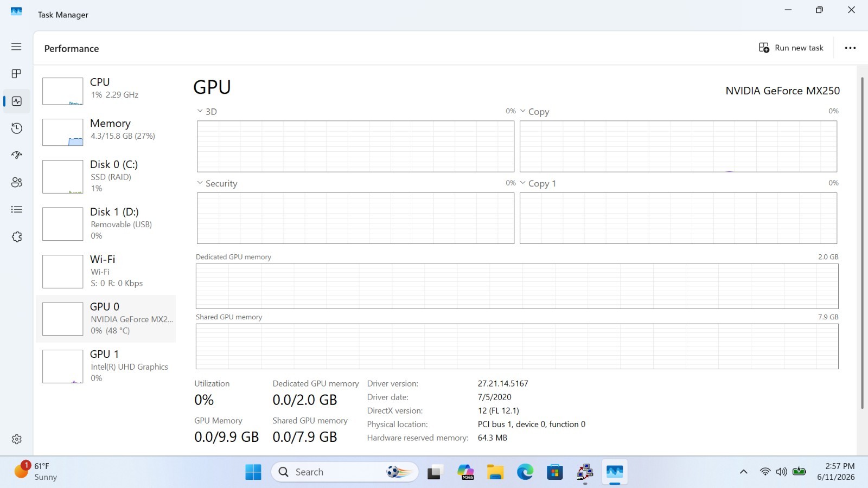Show hidden system tray icons
The width and height of the screenshot is (868, 488).
pyautogui.click(x=744, y=472)
